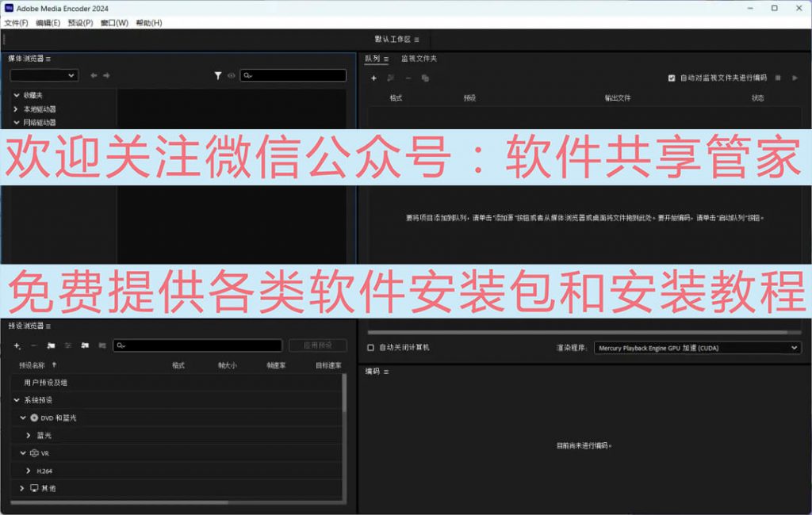Select the 用户预设及组 row
This screenshot has width=812, height=515.
[176, 383]
